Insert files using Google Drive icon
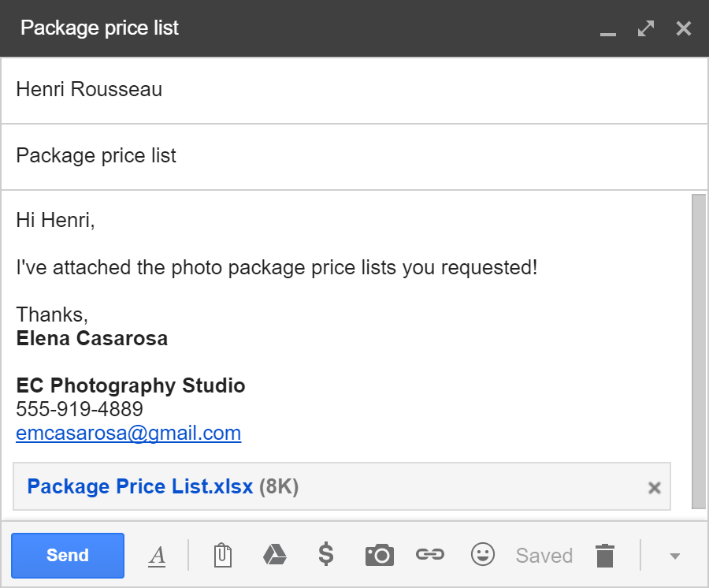Screen dimensions: 709x588 pyautogui.click(x=274, y=555)
